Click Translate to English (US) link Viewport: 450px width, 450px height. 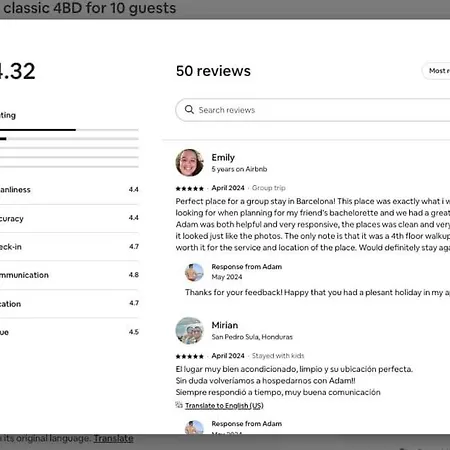tap(224, 405)
